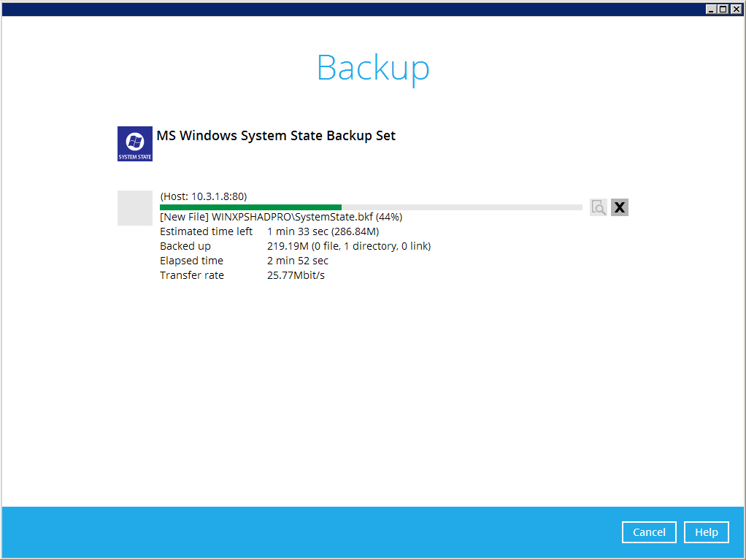Open Help from the bottom bar
The width and height of the screenshot is (746, 560).
pyautogui.click(x=706, y=532)
